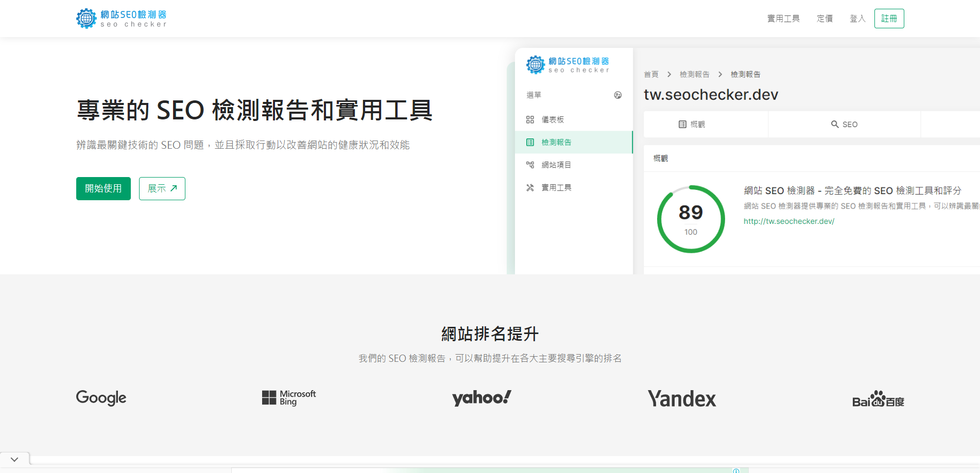Click the 89 score progress circle
Screen dimensions: 980x473
pyautogui.click(x=691, y=219)
